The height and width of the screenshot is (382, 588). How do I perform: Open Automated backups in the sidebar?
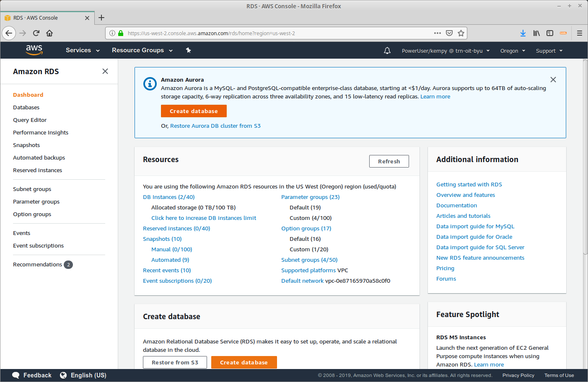(x=39, y=158)
